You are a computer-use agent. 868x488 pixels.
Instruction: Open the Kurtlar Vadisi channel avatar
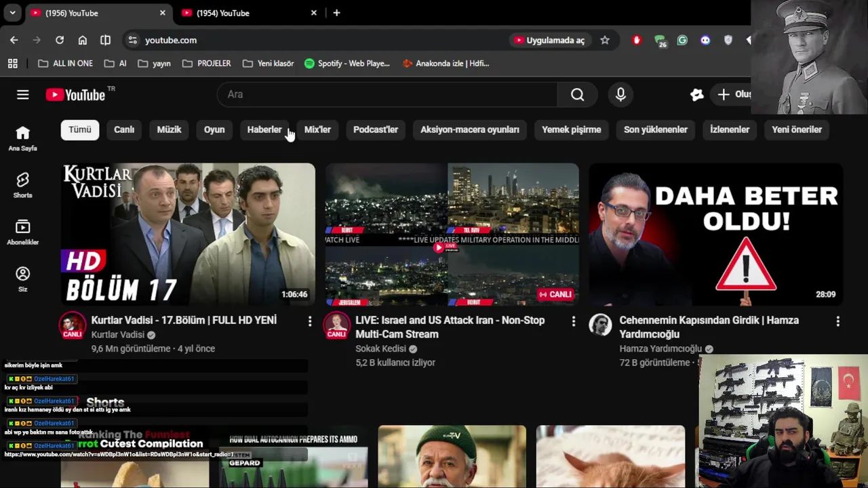tap(73, 325)
